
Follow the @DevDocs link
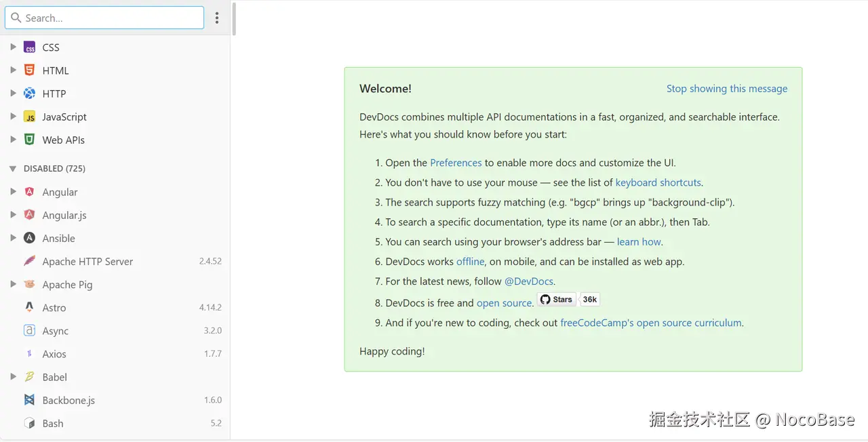529,281
